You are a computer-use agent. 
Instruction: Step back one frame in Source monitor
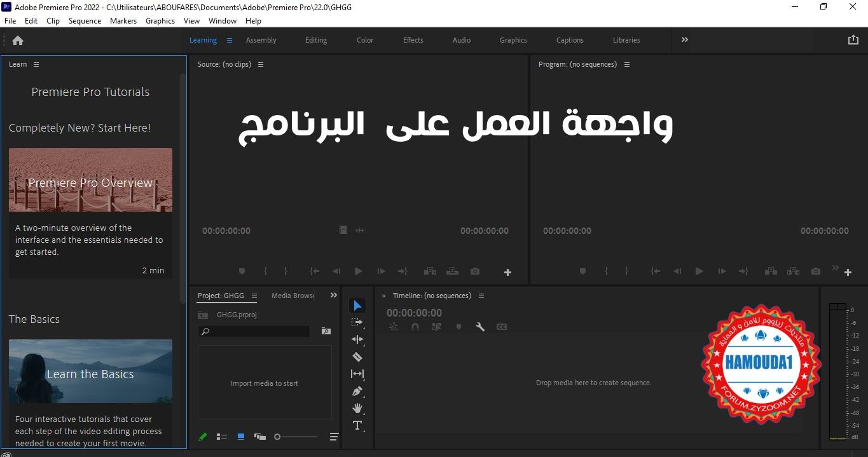pos(336,271)
